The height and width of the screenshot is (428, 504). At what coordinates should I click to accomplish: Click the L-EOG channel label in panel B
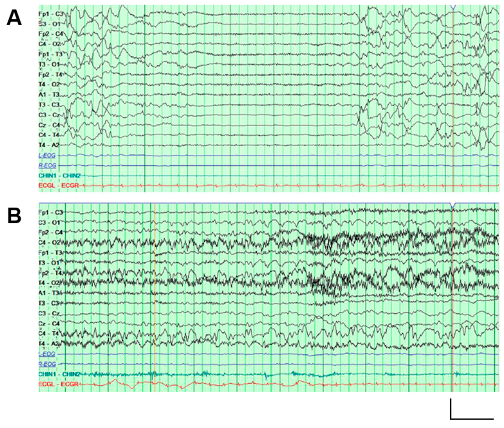47,354
